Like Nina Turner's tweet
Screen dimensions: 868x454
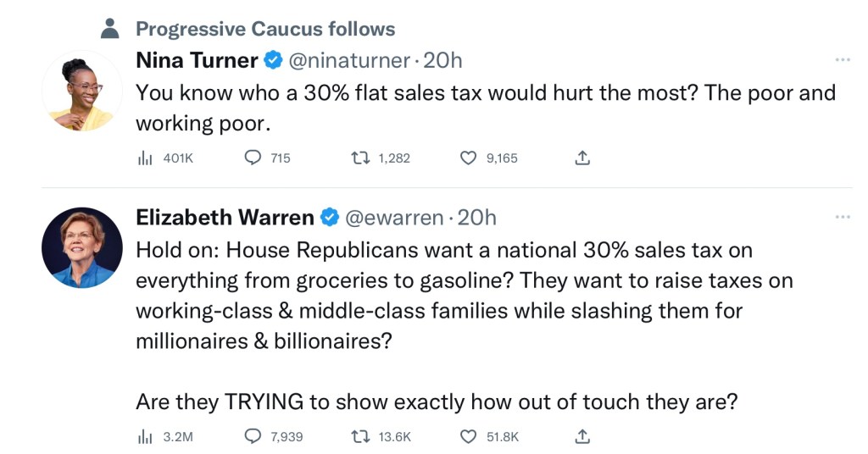pos(469,158)
